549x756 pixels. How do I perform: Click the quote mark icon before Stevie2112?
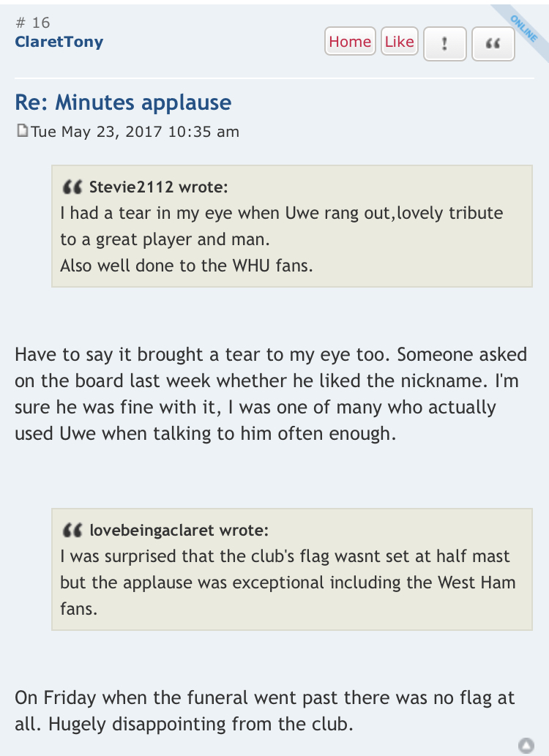(72, 187)
